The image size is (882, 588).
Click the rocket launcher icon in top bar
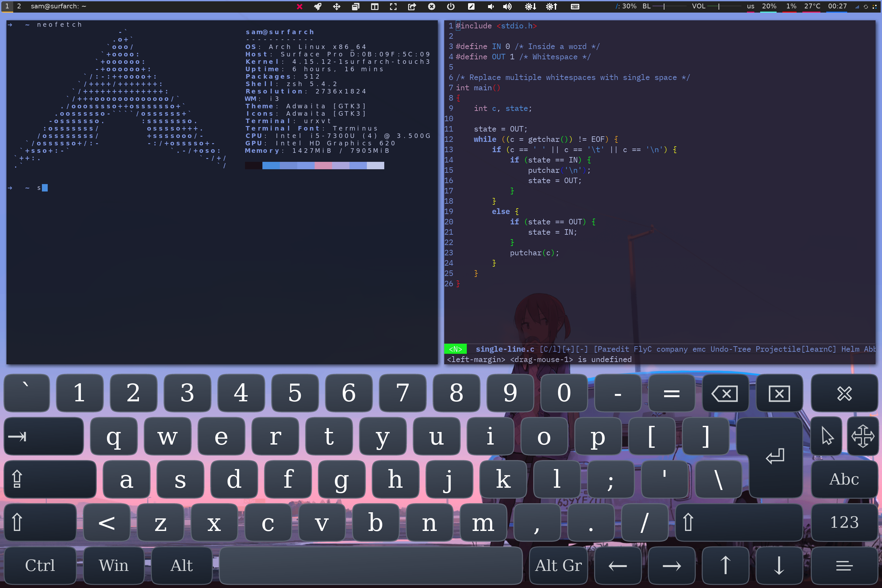(318, 6)
